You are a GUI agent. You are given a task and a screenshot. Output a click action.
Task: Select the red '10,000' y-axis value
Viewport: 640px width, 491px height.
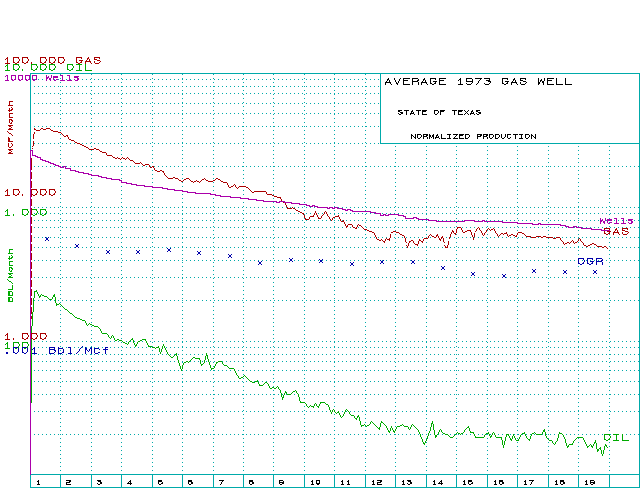30,191
